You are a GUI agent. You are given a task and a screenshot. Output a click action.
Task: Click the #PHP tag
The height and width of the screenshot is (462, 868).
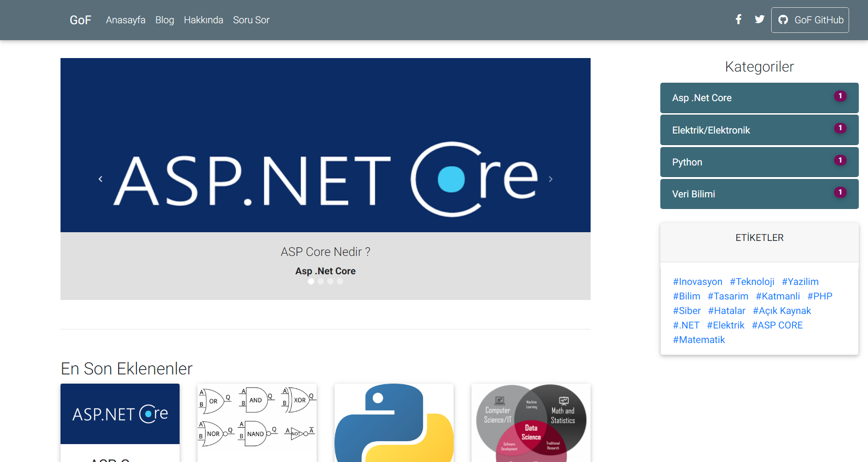point(820,296)
